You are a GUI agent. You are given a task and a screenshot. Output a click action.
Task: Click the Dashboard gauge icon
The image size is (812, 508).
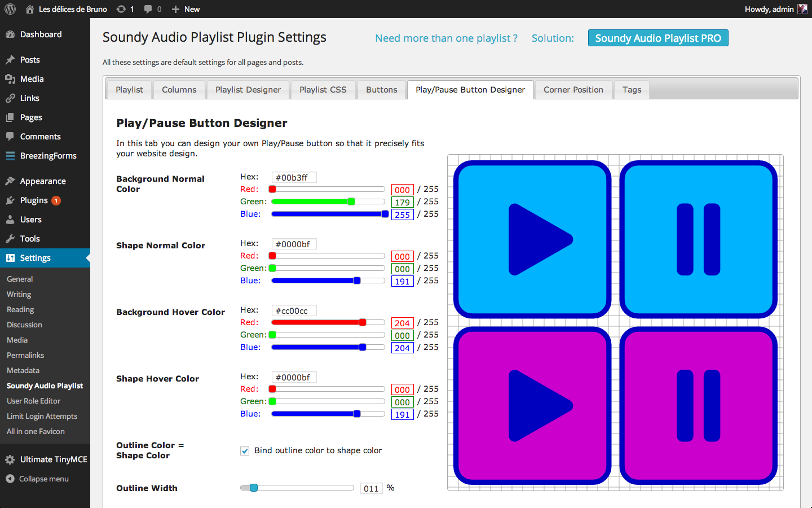pos(10,34)
